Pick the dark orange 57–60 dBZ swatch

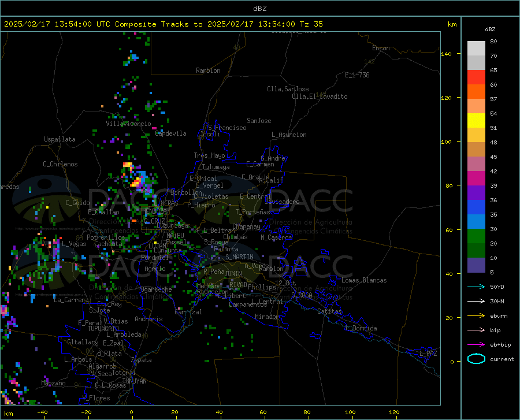coord(476,92)
